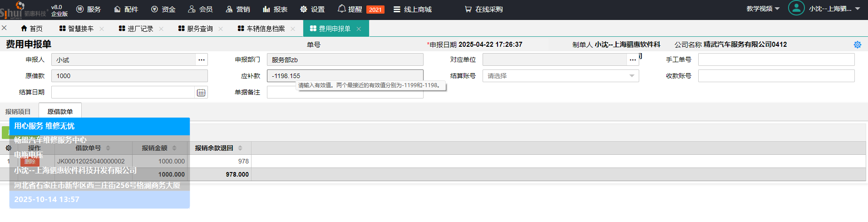Switch to the 报销项目 tab
Viewport: 868px width, 222px height.
18,112
